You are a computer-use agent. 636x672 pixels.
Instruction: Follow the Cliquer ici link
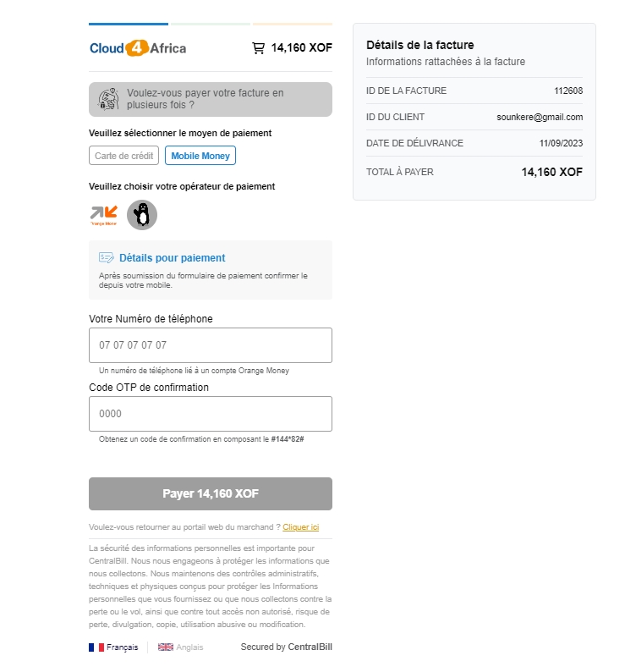click(x=300, y=527)
